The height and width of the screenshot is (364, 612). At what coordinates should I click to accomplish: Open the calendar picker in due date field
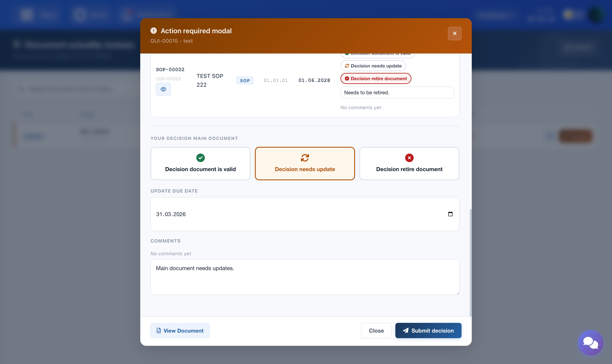pos(450,214)
